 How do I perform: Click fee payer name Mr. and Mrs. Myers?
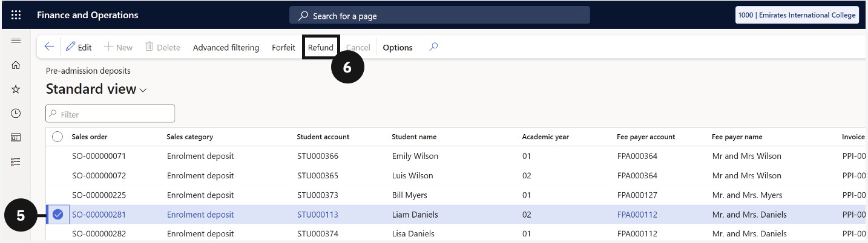click(747, 195)
